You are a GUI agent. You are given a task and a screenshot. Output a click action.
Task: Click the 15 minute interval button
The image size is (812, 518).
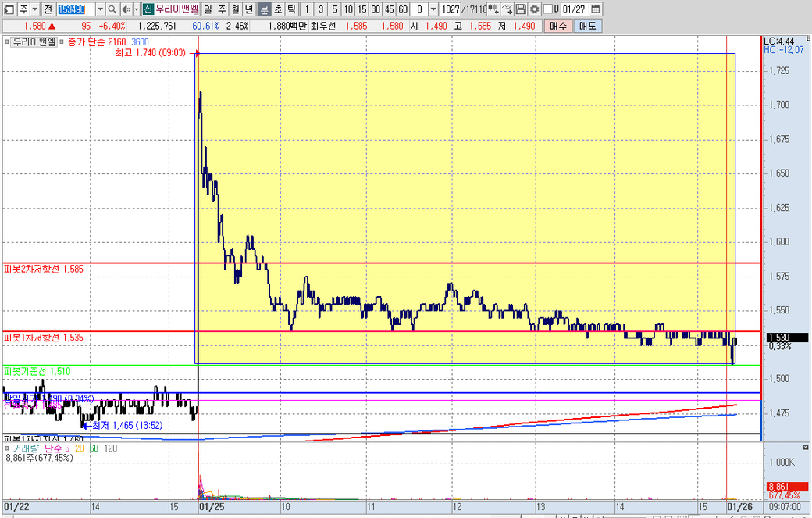tap(361, 9)
